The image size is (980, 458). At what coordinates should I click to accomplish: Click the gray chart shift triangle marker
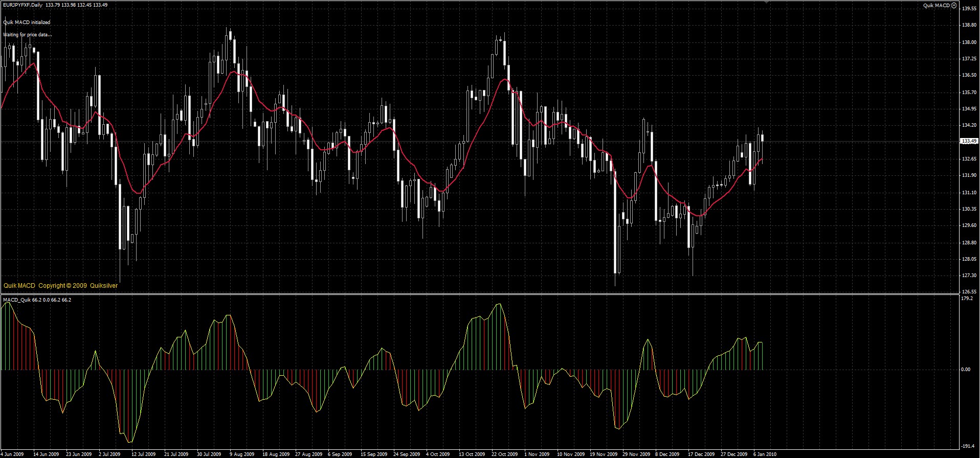click(766, 2)
